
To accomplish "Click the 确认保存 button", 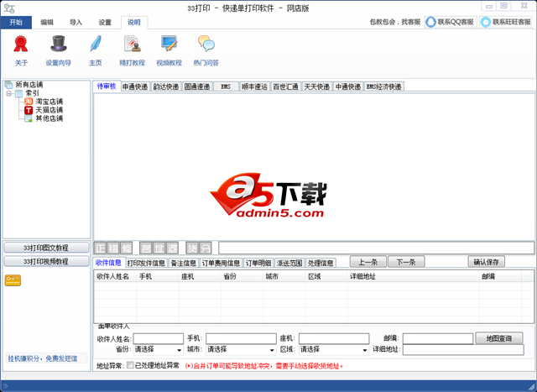I will coord(487,262).
